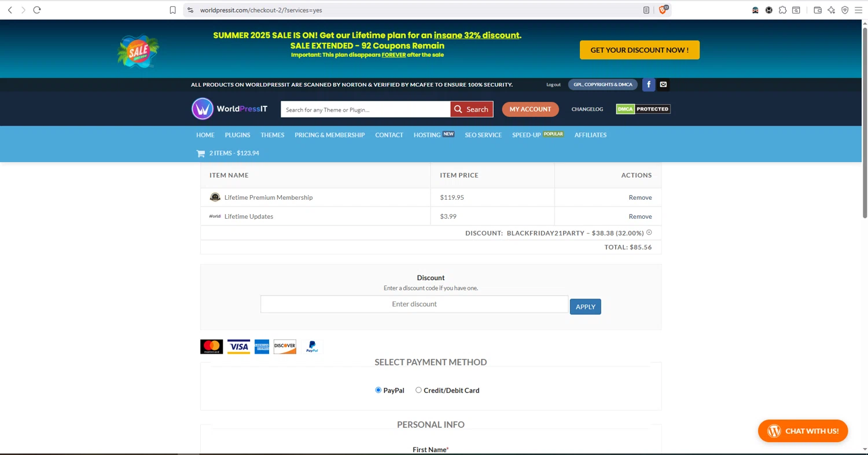The width and height of the screenshot is (868, 455).
Task: Open the SEO SERVICE menu item
Action: coord(483,135)
